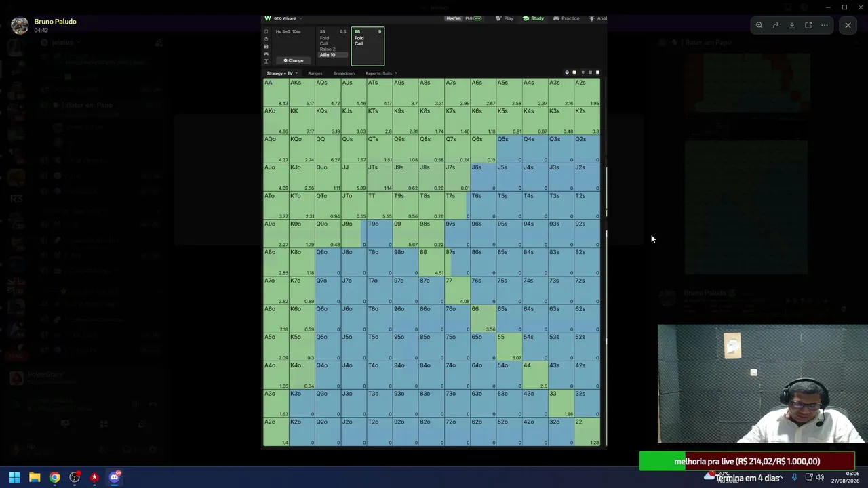
Task: Open File Explorer from the taskbar
Action: pos(35,477)
